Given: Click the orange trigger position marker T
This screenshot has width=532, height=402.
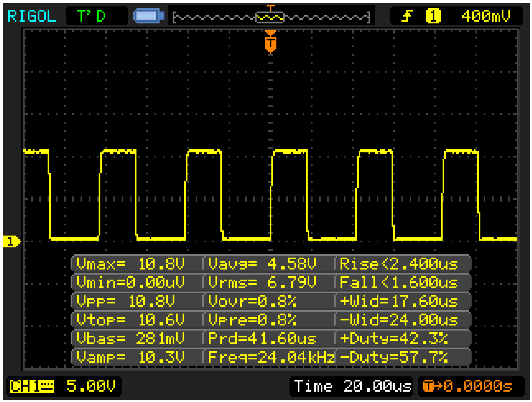Looking at the screenshot, I should click(270, 43).
